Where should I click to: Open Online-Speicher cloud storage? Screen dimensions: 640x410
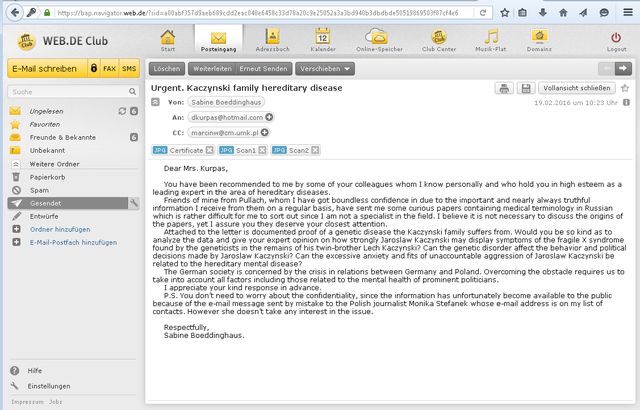379,39
